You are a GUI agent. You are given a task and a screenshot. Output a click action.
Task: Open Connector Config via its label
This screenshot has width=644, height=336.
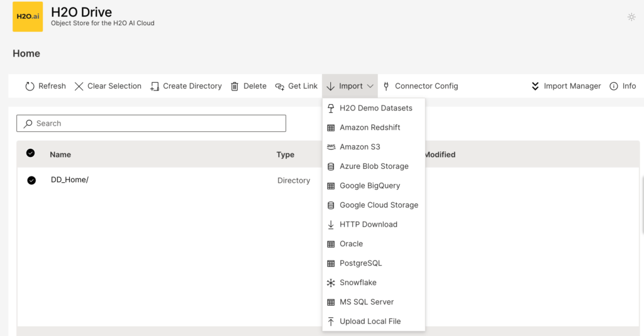pyautogui.click(x=426, y=86)
